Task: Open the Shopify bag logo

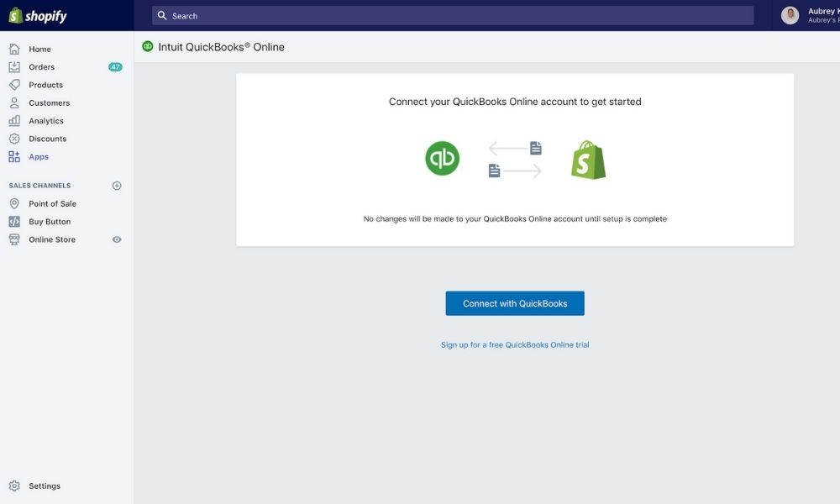Action: (13, 14)
